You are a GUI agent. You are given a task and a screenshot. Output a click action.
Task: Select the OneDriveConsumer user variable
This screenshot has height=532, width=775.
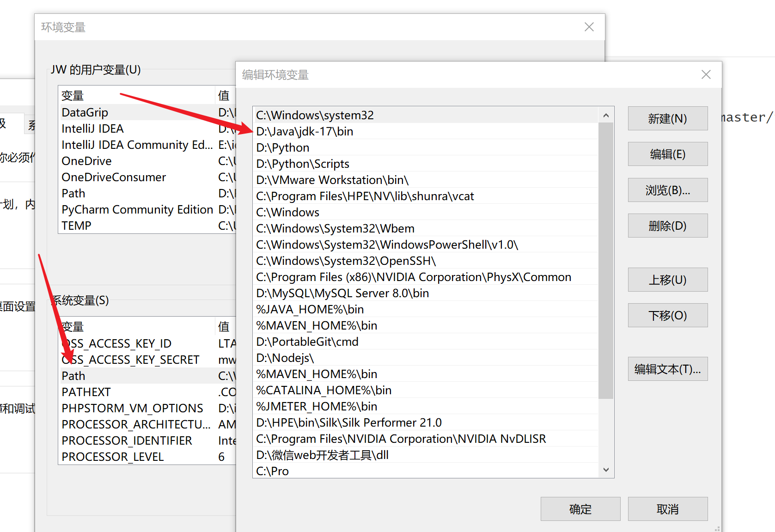click(147, 177)
